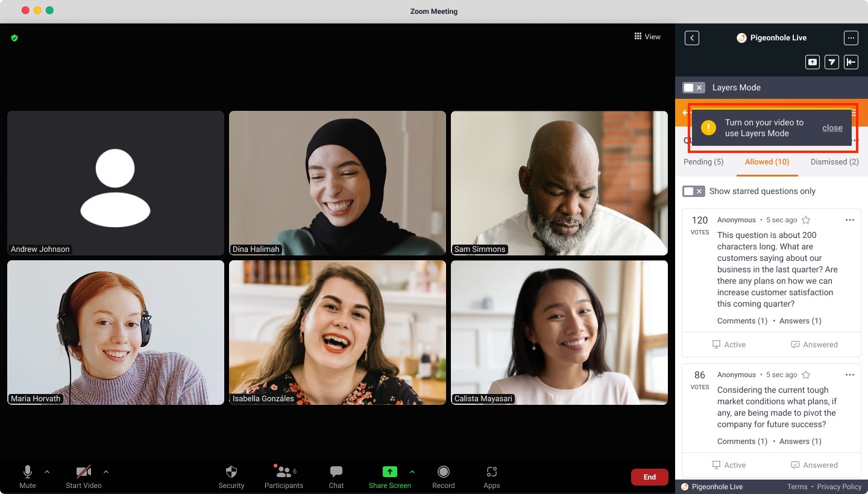The height and width of the screenshot is (494, 868).
Task: Open the Chat window
Action: coord(336,472)
